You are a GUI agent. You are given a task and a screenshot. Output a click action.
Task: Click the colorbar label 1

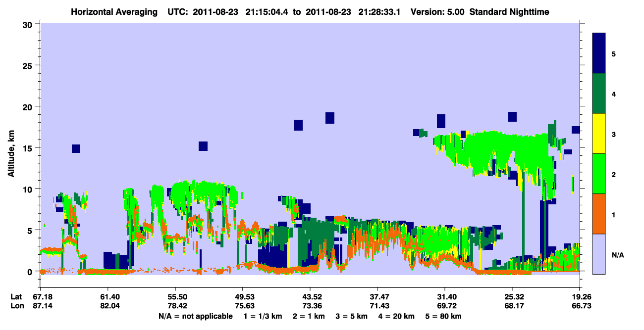coord(614,215)
